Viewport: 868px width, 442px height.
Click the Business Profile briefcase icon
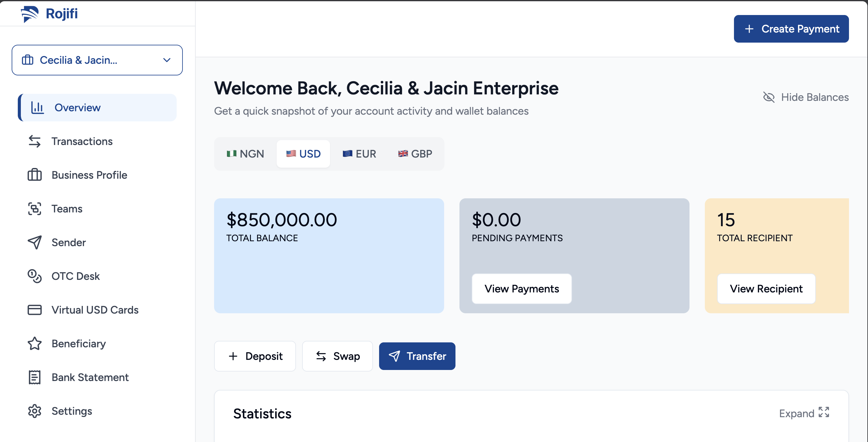click(x=34, y=175)
